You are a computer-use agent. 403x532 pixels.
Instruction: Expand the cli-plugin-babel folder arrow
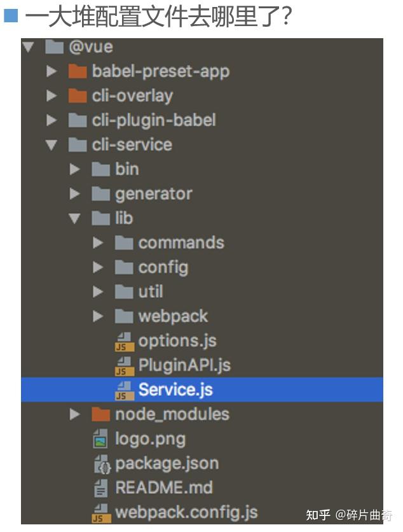[51, 120]
